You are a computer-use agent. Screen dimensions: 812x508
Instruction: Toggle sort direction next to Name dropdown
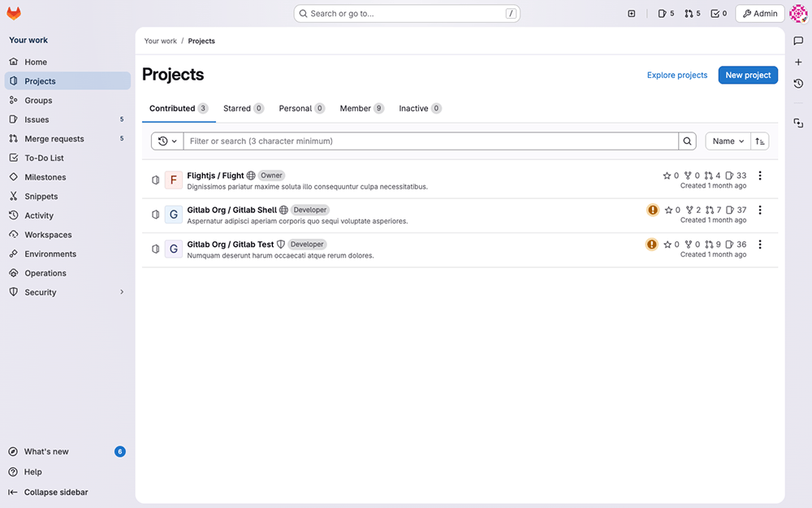(760, 141)
